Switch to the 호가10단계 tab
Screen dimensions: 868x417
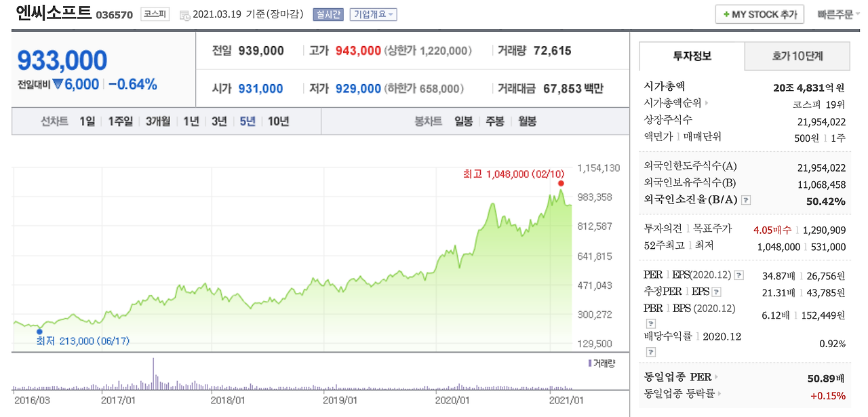coord(797,56)
